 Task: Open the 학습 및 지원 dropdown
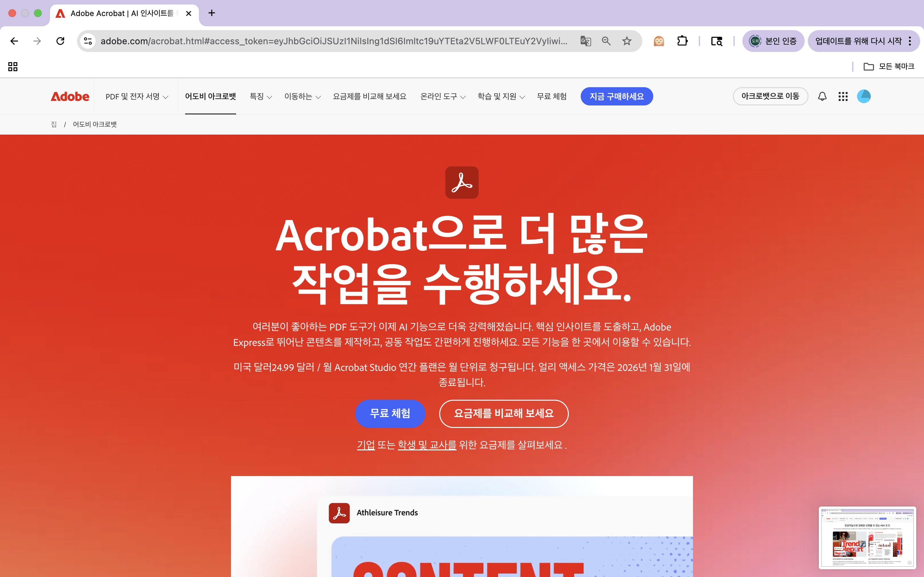501,96
